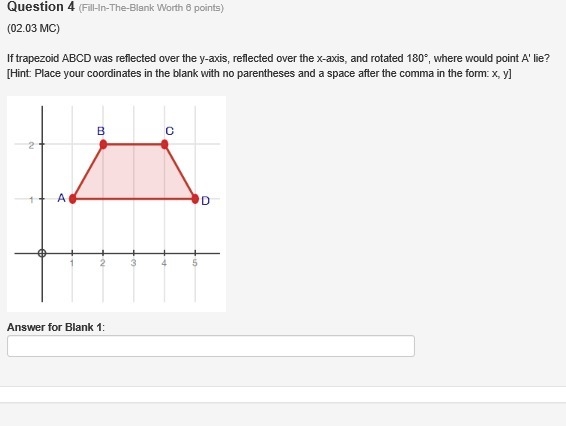
Task: Click the label letter C above the vertex
Action: 170,131
